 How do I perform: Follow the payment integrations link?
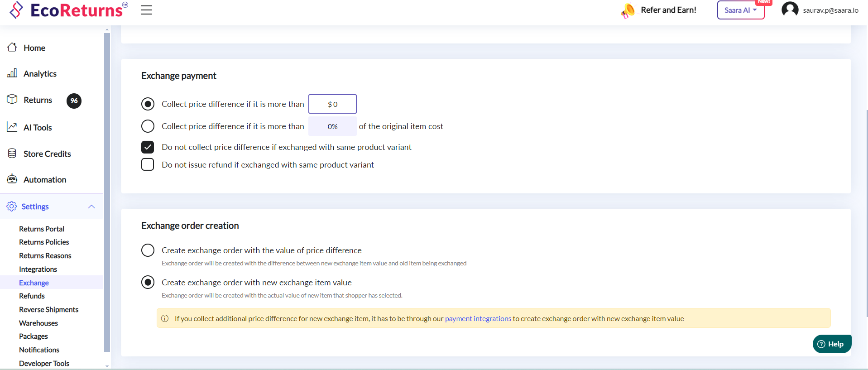[x=478, y=319]
